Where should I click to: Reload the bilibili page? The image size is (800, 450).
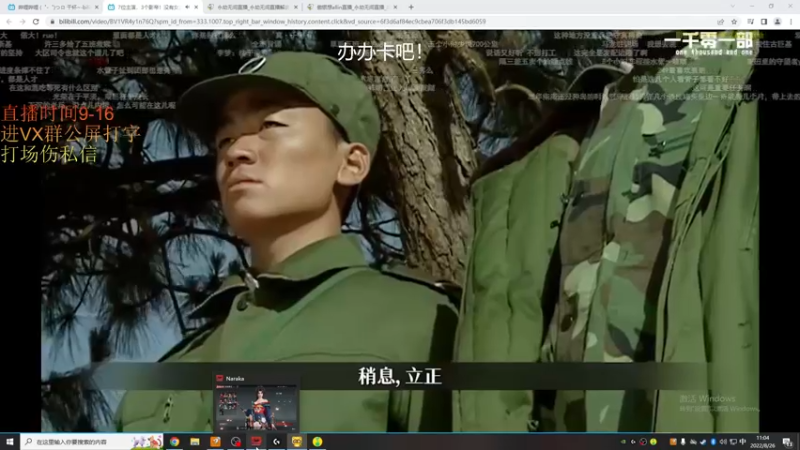click(x=36, y=21)
